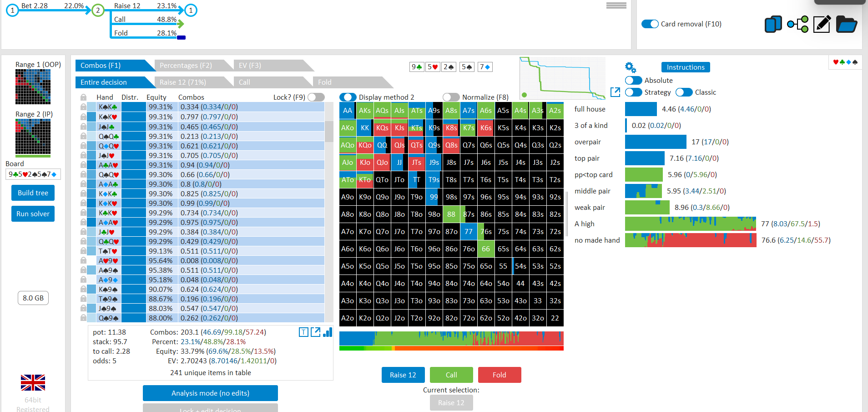
Task: Click the hamburger bars at top
Action: tap(616, 5)
